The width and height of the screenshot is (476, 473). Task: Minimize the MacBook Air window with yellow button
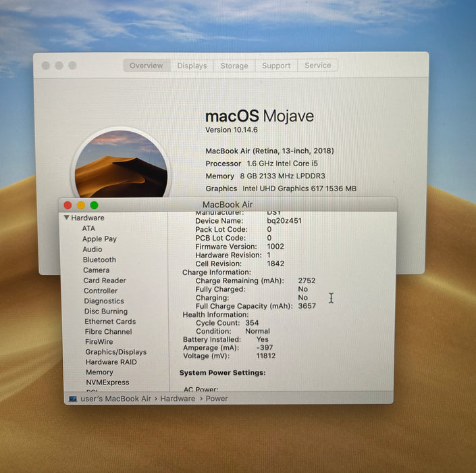(x=81, y=205)
